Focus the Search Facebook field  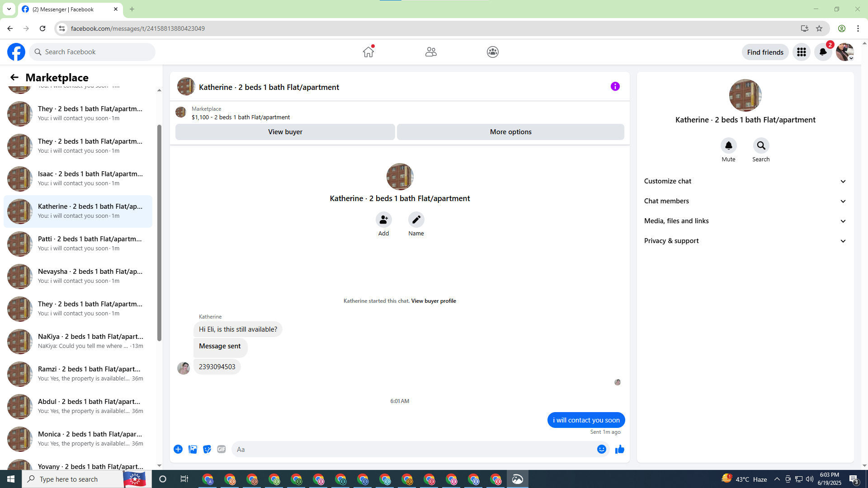pos(92,52)
